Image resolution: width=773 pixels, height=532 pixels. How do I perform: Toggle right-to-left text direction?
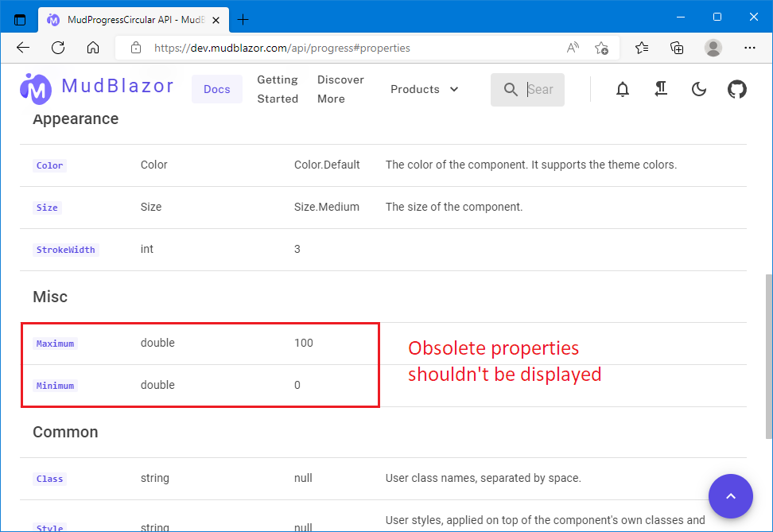[661, 89]
